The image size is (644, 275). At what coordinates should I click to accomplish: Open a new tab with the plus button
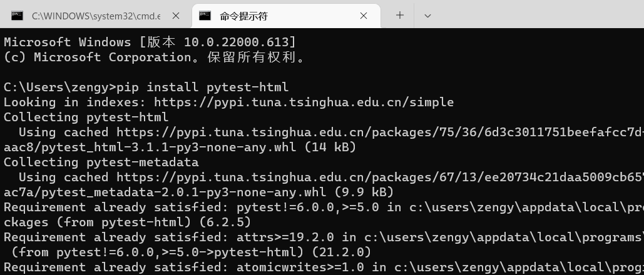400,16
